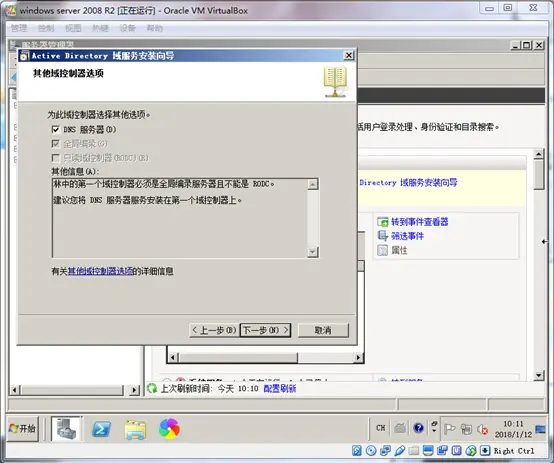
Task: Open 转到事件查看器 link in Server Manager
Action: pyautogui.click(x=420, y=222)
